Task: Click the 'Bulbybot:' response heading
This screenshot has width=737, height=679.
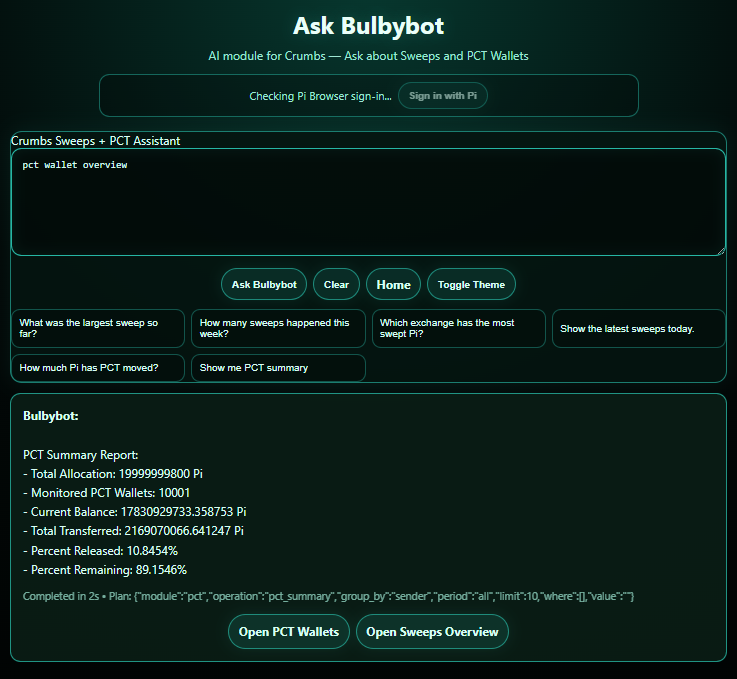Action: [x=51, y=416]
